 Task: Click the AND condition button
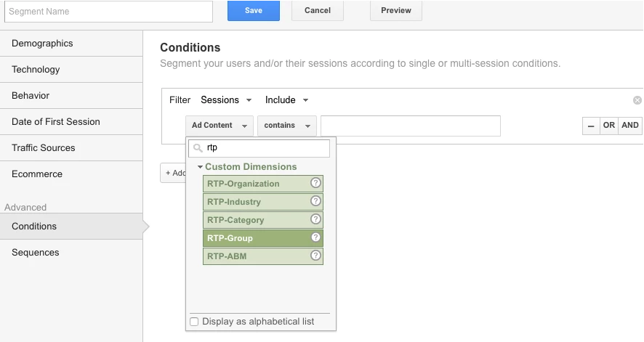(x=630, y=126)
